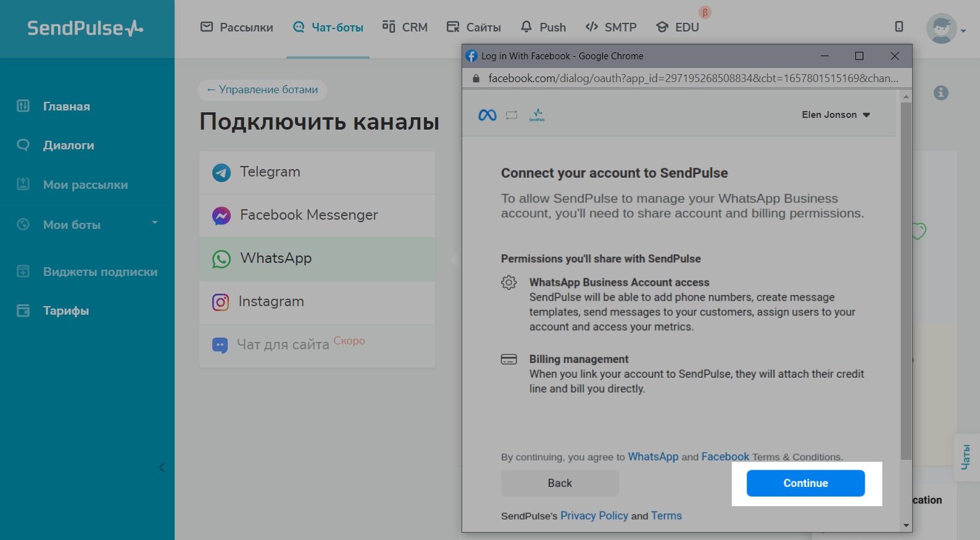Click the Диалоги sidebar icon

23,145
